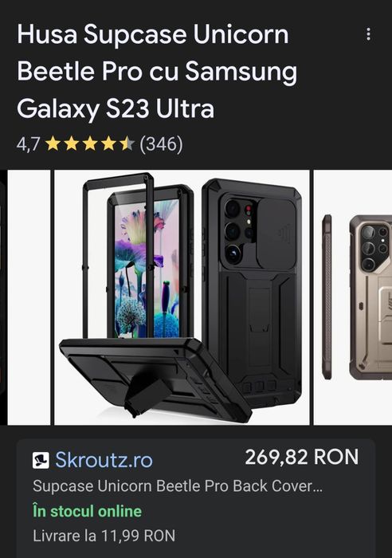Open the Skroutz.ro store link

[104, 460]
